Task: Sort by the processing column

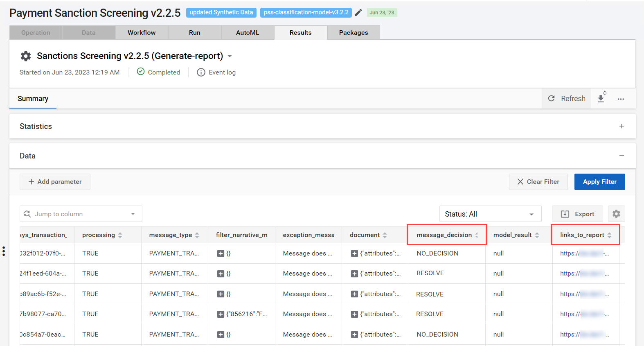Action: coord(120,235)
